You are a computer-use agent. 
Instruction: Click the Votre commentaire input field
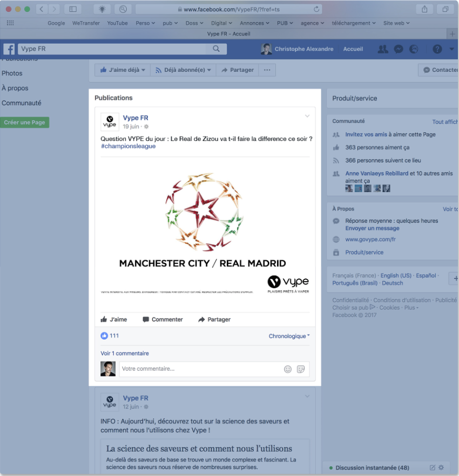200,369
